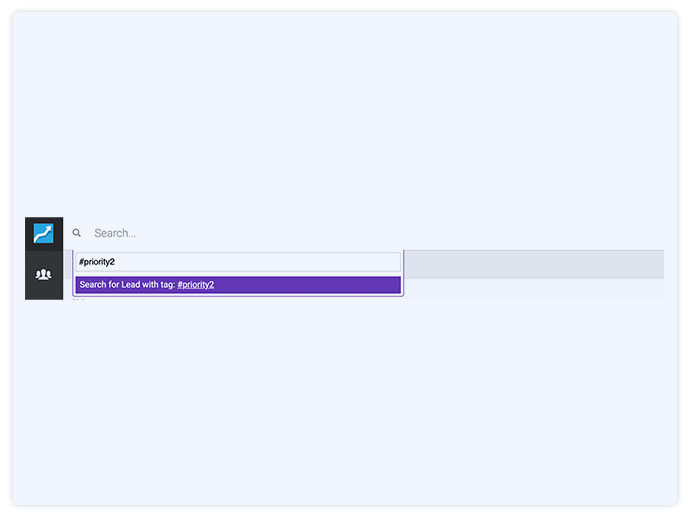Follow the underlined #priority2 tag link
689x517 pixels.
click(x=196, y=285)
